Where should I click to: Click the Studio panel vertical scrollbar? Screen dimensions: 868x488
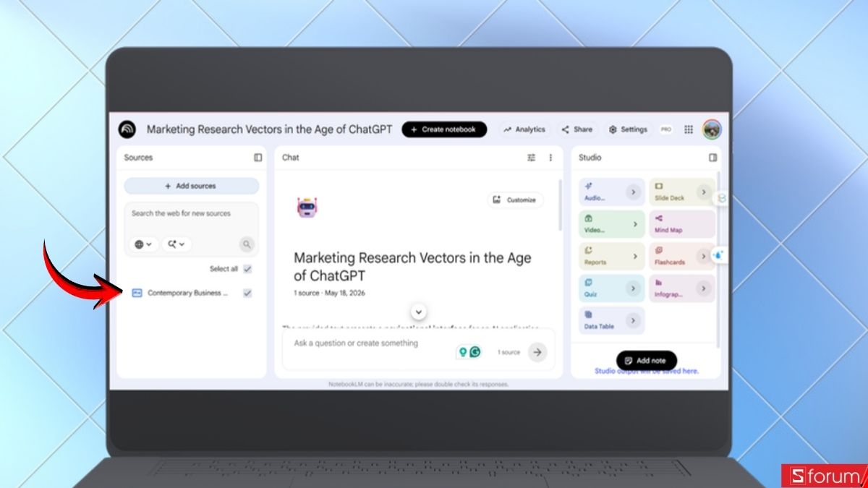pyautogui.click(x=718, y=260)
